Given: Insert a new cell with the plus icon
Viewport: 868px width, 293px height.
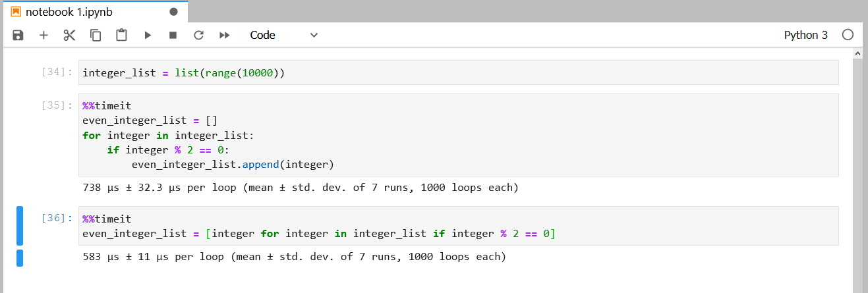Looking at the screenshot, I should [x=43, y=35].
